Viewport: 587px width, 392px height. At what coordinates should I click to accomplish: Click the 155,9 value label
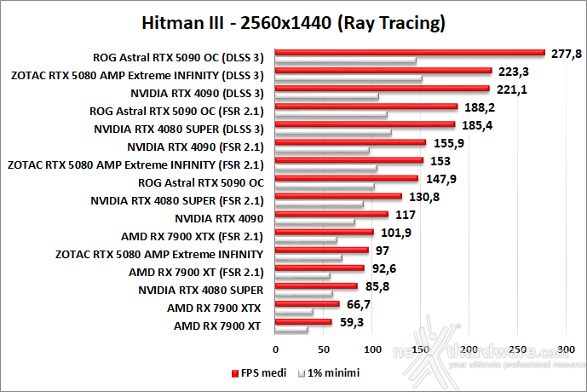(x=449, y=143)
